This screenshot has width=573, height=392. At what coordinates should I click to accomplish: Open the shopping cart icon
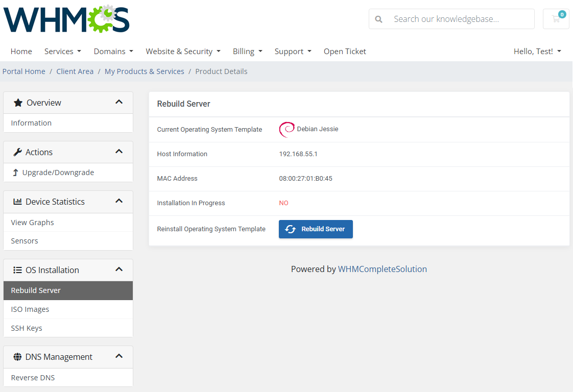[x=556, y=19]
